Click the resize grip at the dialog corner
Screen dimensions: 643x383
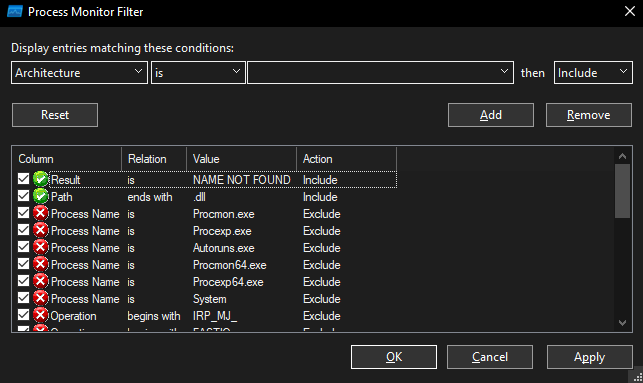pos(637,377)
